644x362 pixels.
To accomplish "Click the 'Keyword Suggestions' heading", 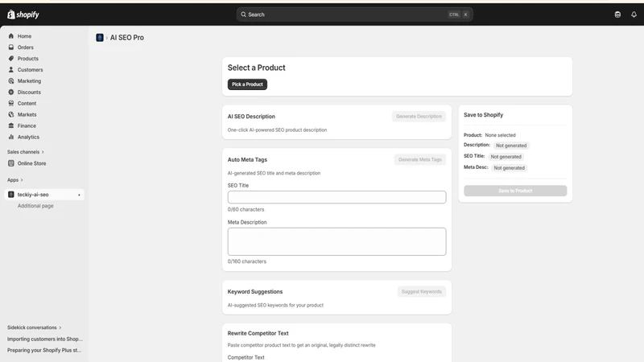I will pyautogui.click(x=255, y=291).
